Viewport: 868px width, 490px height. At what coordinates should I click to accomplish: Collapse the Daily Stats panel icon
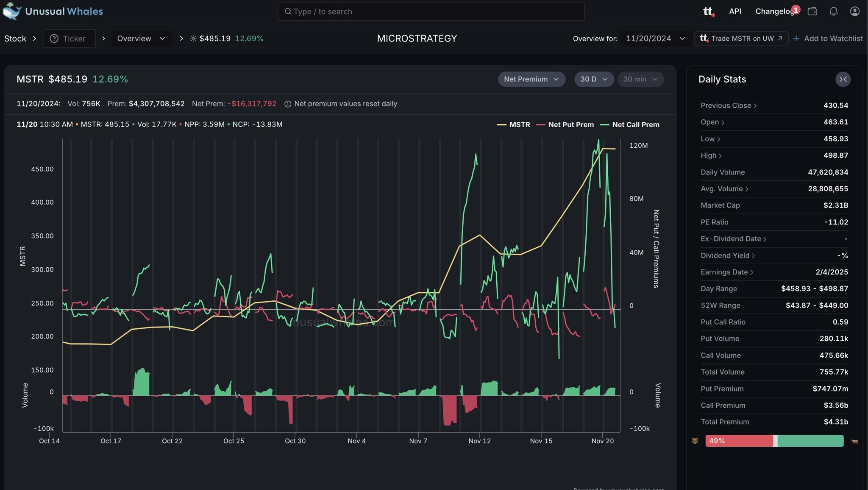tap(843, 79)
